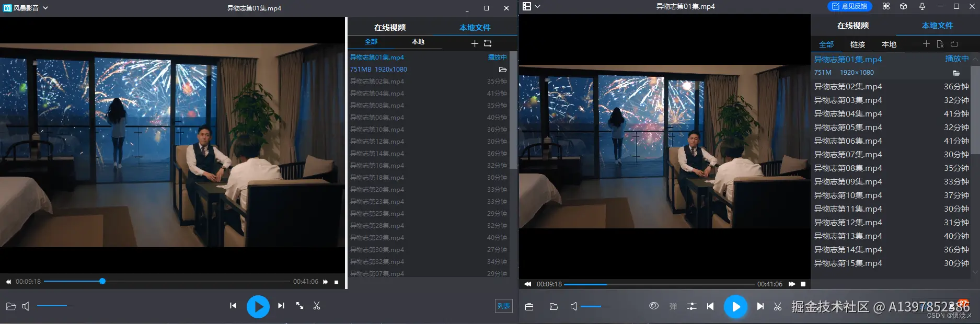980x324 pixels.
Task: Select 异物志第02集.mp4 in the right playlist
Action: coord(891,87)
